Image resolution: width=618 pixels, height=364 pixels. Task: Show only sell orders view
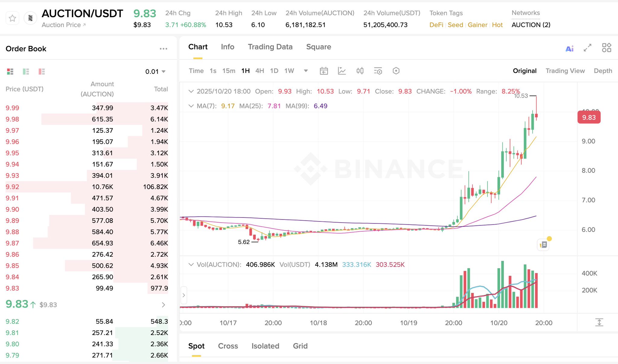pyautogui.click(x=42, y=71)
